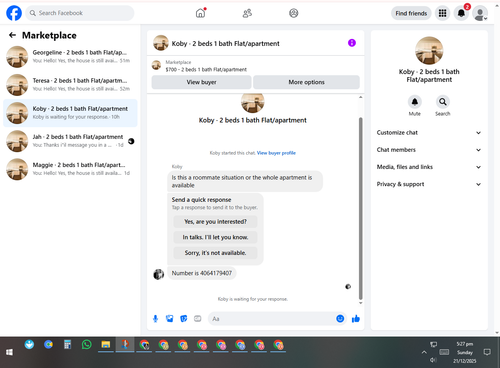Screen dimensions: 500x368
Task: Choose a sticker icon in composer
Action: (184, 319)
